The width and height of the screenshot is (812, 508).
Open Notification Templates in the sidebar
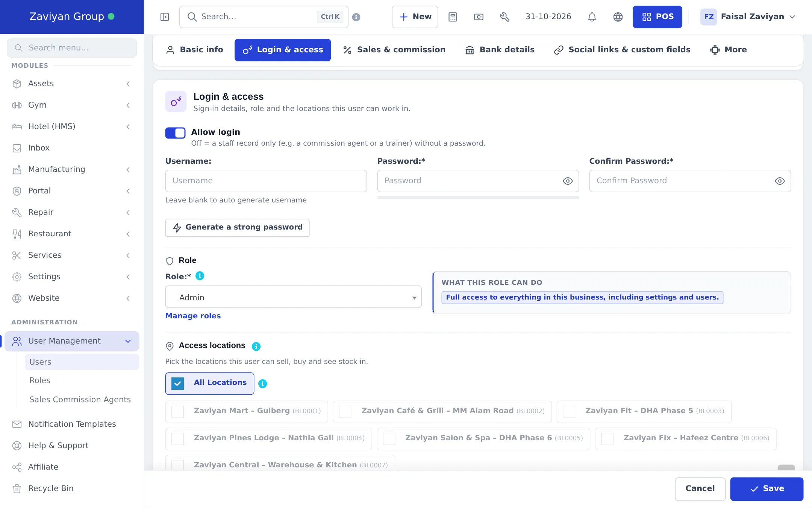[x=71, y=424]
